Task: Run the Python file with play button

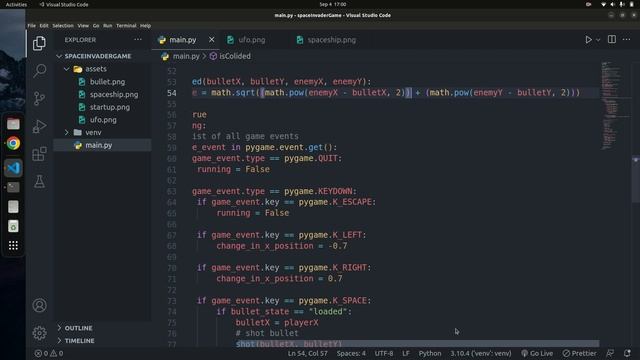Action: tap(588, 40)
